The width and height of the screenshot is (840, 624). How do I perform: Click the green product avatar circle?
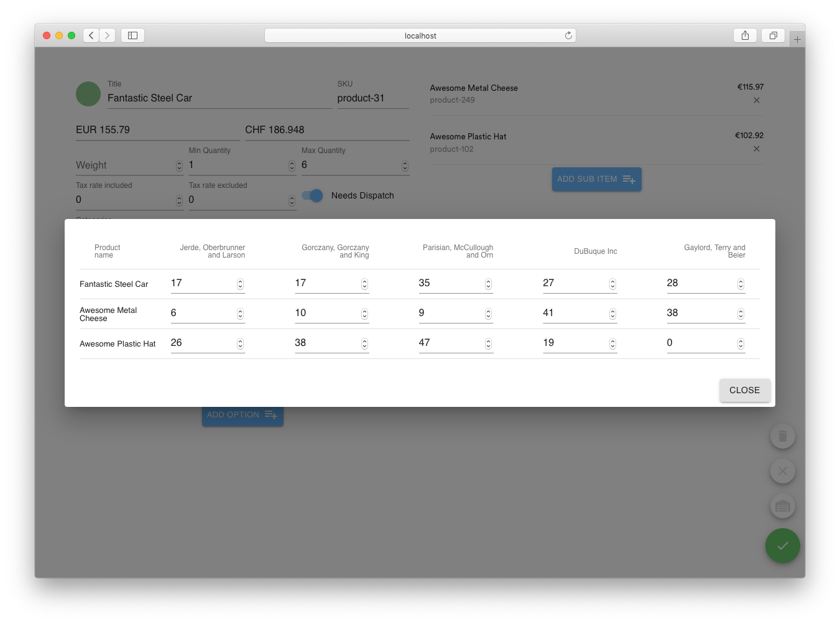pyautogui.click(x=88, y=94)
